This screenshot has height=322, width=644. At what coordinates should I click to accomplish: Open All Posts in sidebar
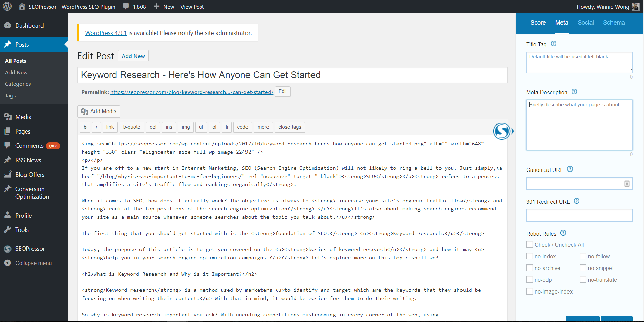coord(16,61)
